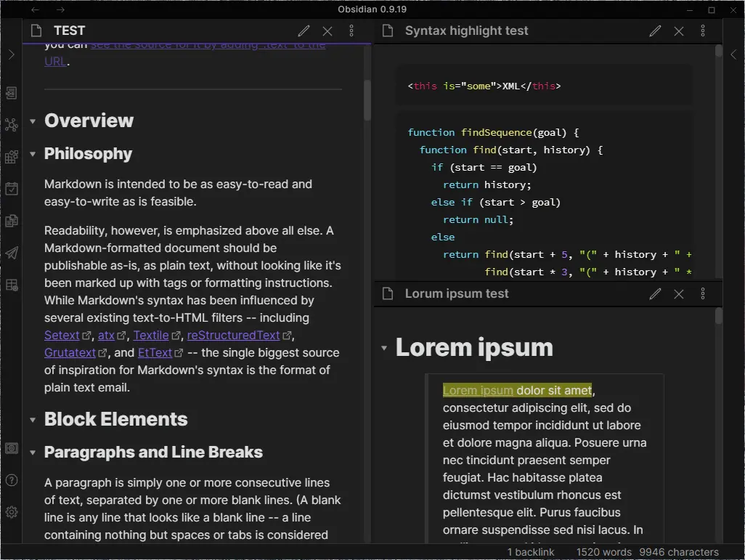Collapse the Overview heading
745x560 pixels.
click(x=33, y=121)
